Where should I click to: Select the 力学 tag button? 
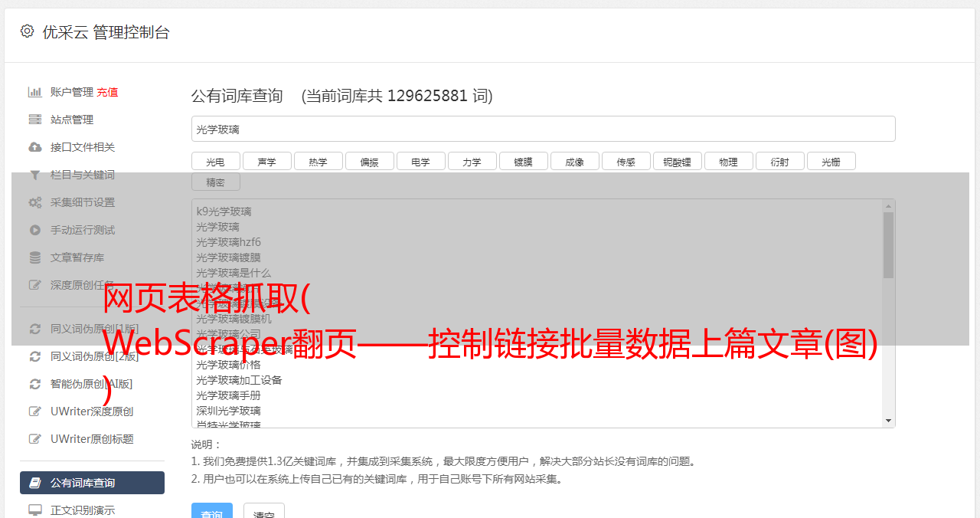[x=472, y=161]
